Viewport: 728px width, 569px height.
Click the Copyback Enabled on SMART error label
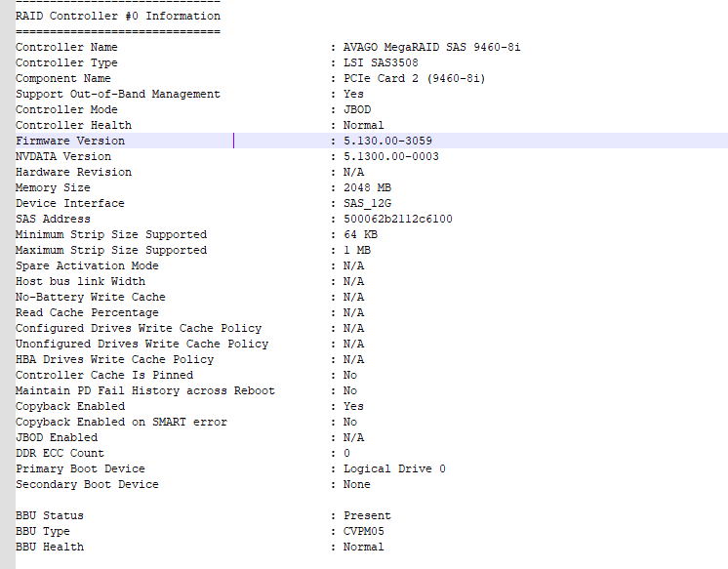point(121,422)
